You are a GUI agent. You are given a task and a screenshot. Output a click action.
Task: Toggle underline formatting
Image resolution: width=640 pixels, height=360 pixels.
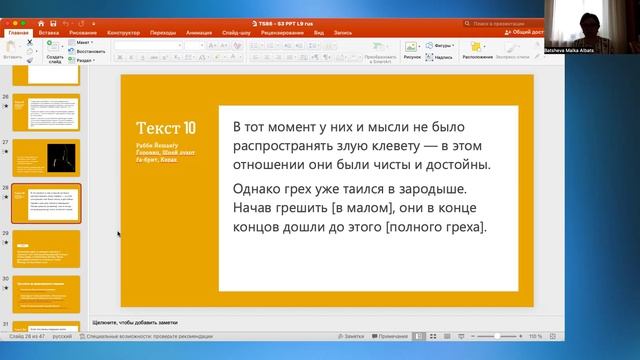click(x=142, y=58)
